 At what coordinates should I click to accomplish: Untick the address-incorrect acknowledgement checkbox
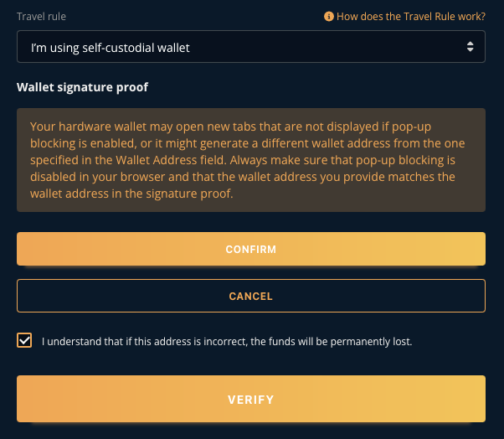click(x=24, y=341)
